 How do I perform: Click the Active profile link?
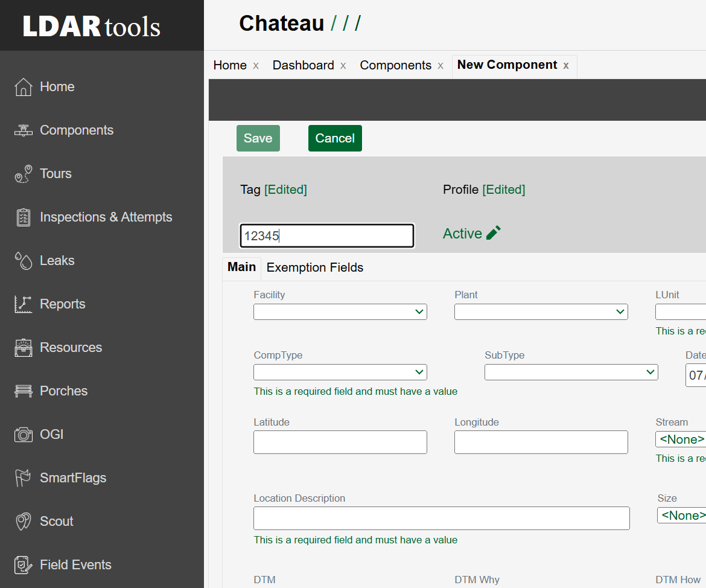point(462,234)
